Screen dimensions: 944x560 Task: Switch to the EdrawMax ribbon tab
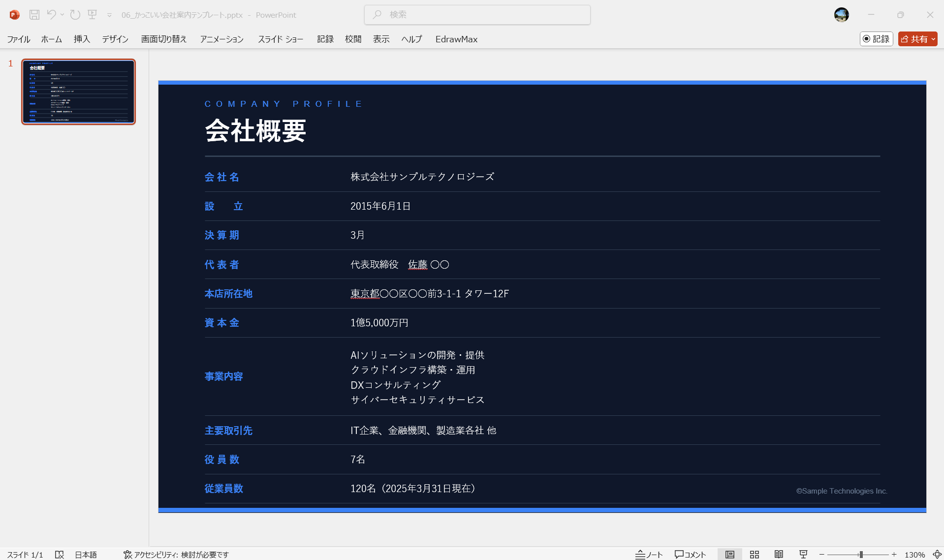pos(456,39)
